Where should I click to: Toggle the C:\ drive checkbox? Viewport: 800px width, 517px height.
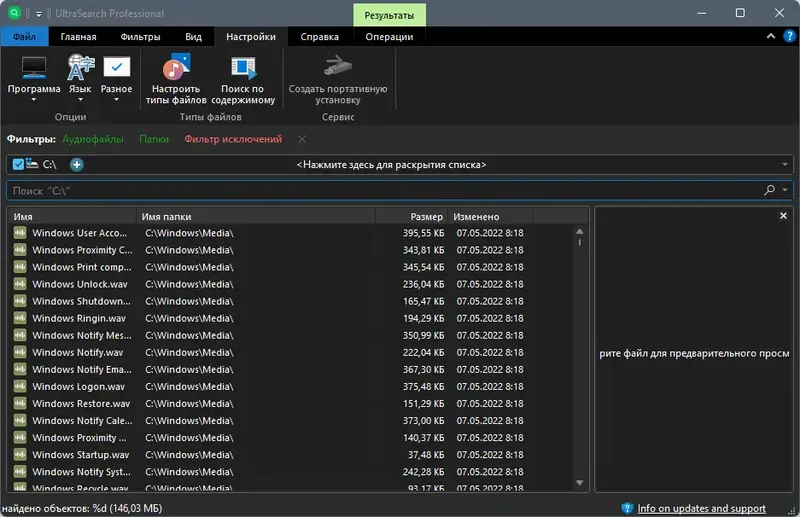point(18,164)
